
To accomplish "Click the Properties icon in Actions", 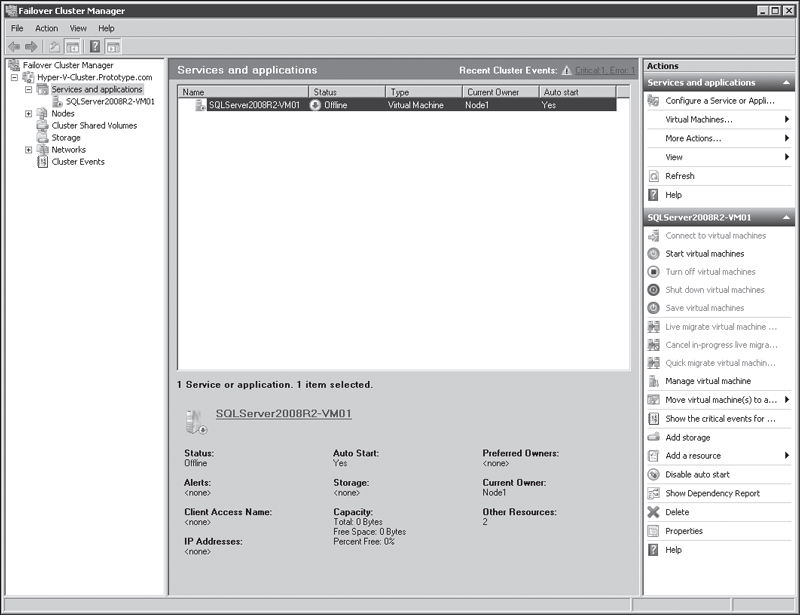I will pos(654,531).
